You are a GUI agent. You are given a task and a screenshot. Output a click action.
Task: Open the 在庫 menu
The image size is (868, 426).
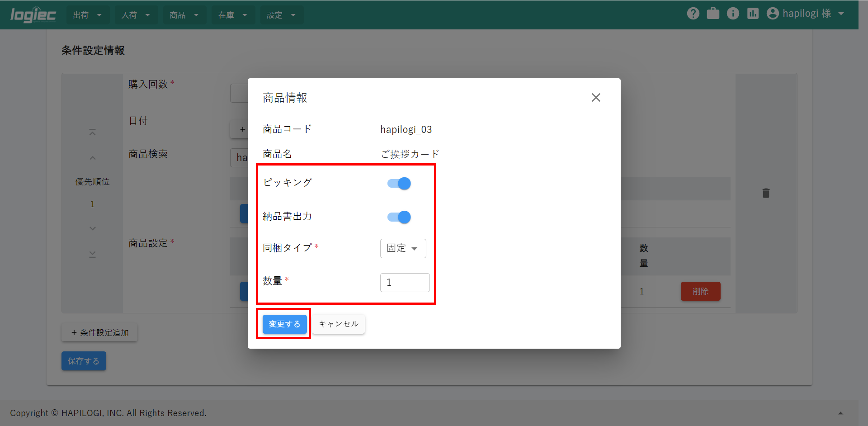coord(232,15)
